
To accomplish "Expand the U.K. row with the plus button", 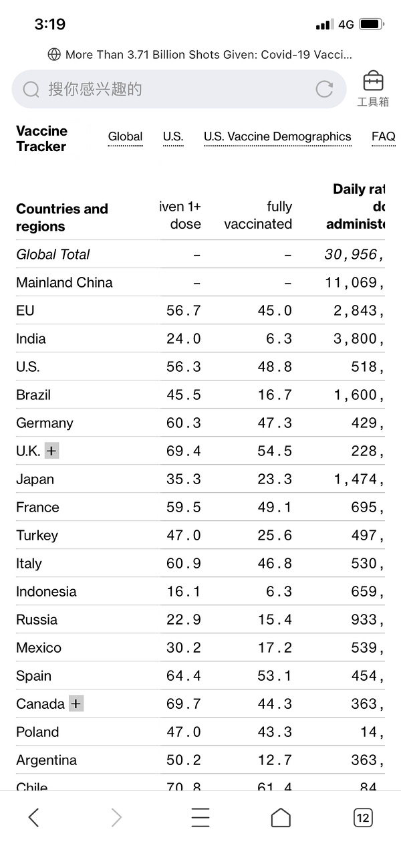I will [52, 451].
